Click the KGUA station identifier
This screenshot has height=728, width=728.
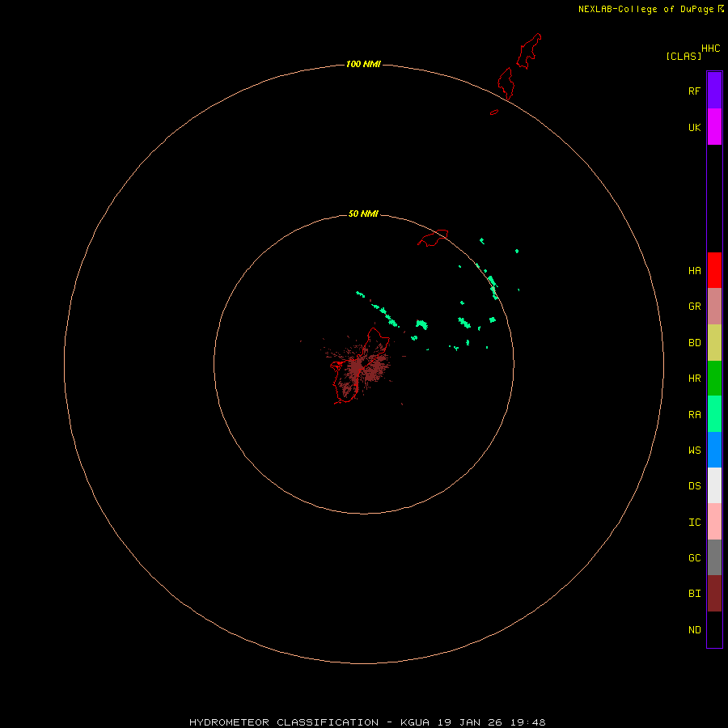pyautogui.click(x=415, y=722)
